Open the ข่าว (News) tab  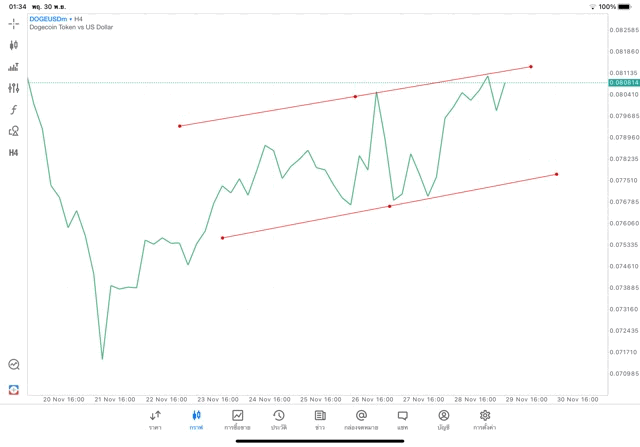(320, 420)
